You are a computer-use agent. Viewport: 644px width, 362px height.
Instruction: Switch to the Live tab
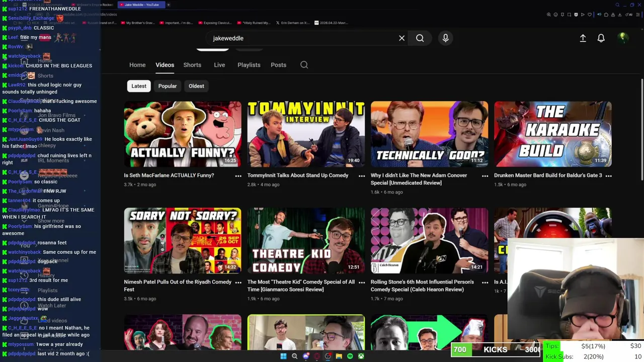pyautogui.click(x=219, y=65)
